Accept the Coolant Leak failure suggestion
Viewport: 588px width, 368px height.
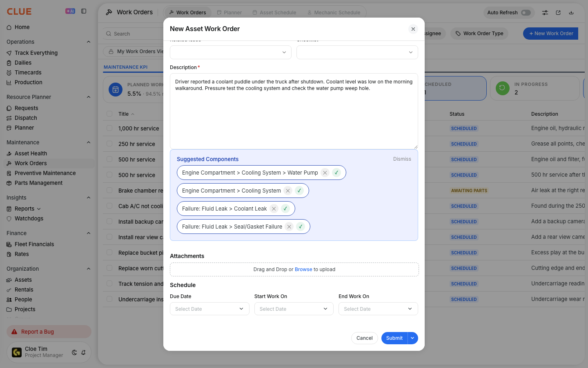(285, 209)
